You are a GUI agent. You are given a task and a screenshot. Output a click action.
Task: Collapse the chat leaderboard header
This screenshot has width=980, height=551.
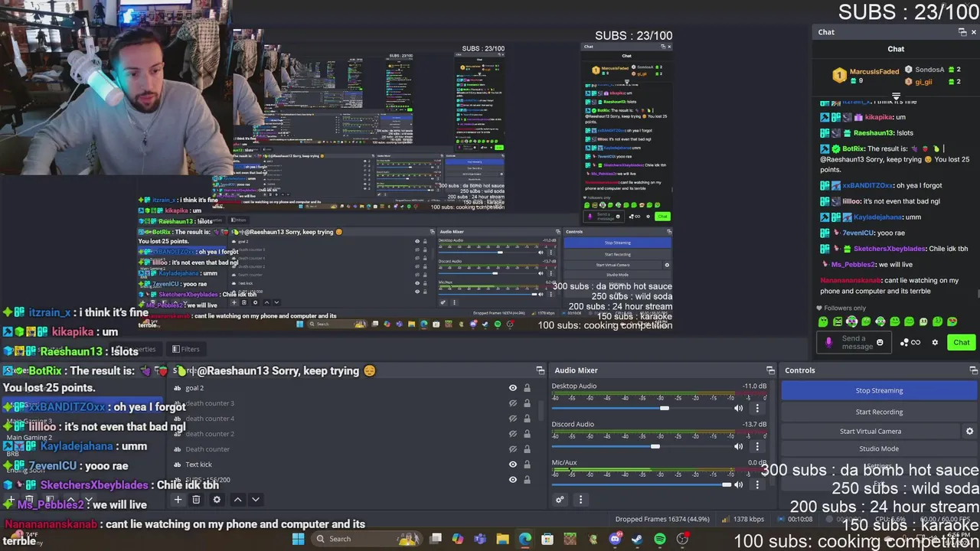point(896,96)
